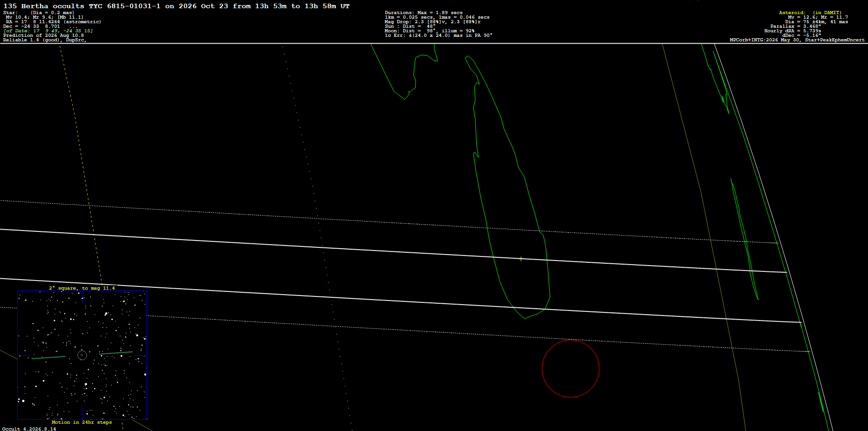
Task: Click 'MPCorb+INTG:2026 May 30, Star+PeakEphemUncert' text
Action: (x=797, y=40)
